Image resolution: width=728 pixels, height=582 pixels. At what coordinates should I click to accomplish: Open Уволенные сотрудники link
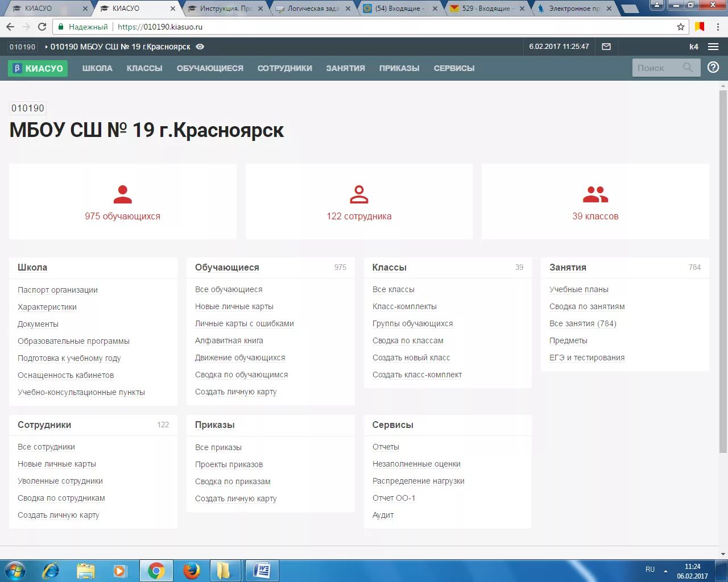pos(60,481)
